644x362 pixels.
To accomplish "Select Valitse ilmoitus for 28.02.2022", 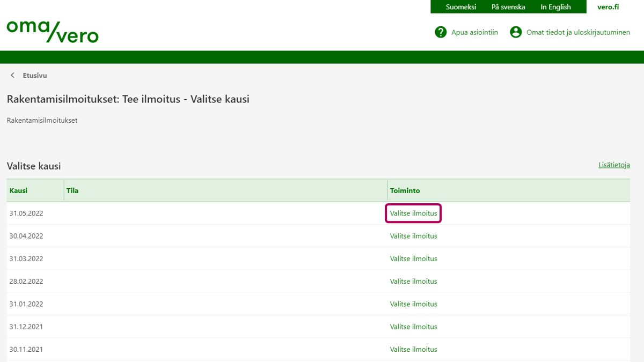I will [413, 282].
